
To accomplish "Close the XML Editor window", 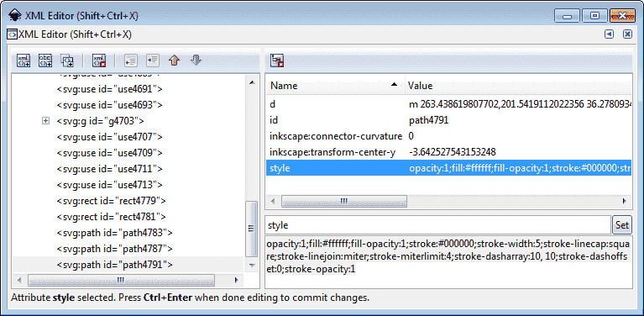I will pyautogui.click(x=623, y=16).
